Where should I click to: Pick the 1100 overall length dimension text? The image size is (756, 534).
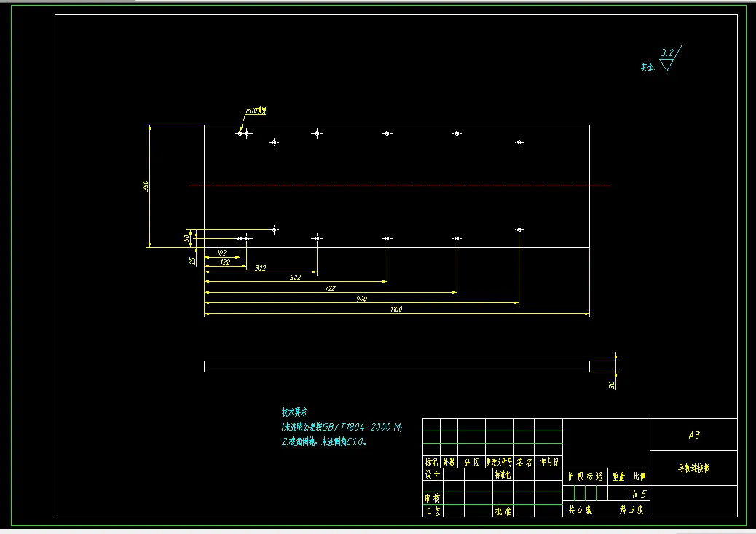coord(396,309)
